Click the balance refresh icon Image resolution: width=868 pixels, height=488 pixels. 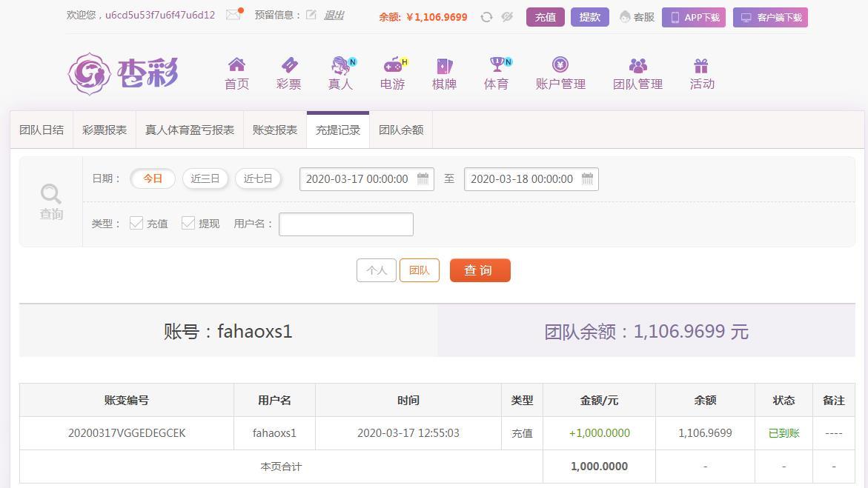click(486, 16)
